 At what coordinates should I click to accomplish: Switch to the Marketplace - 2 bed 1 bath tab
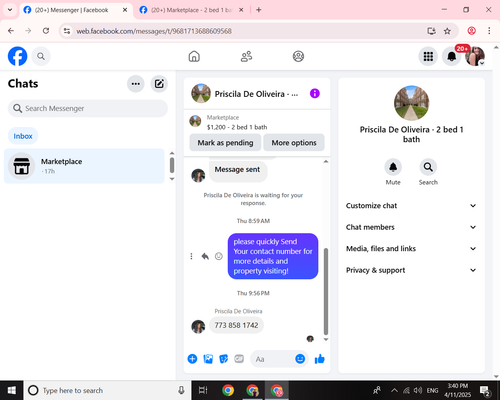pyautogui.click(x=191, y=10)
